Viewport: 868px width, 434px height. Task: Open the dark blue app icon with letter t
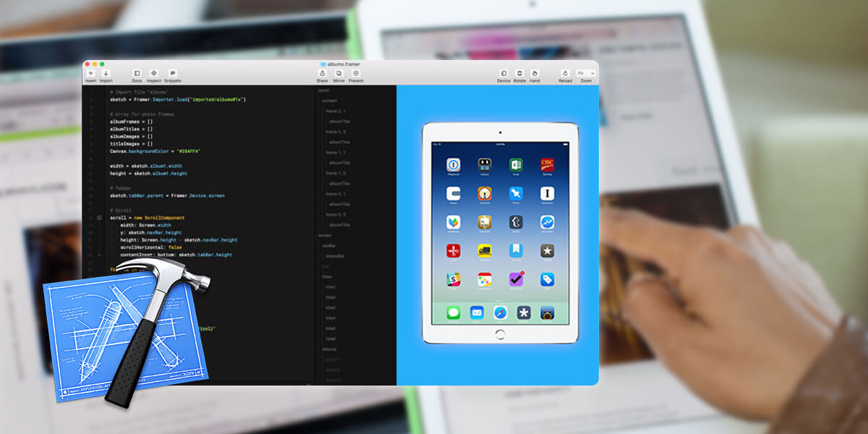click(x=516, y=222)
